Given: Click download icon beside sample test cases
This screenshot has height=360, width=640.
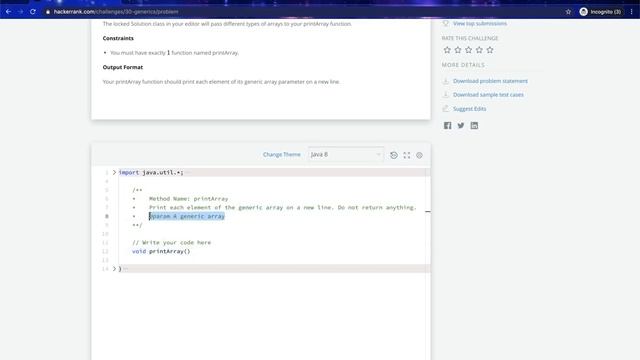Looking at the screenshot, I should tap(446, 95).
